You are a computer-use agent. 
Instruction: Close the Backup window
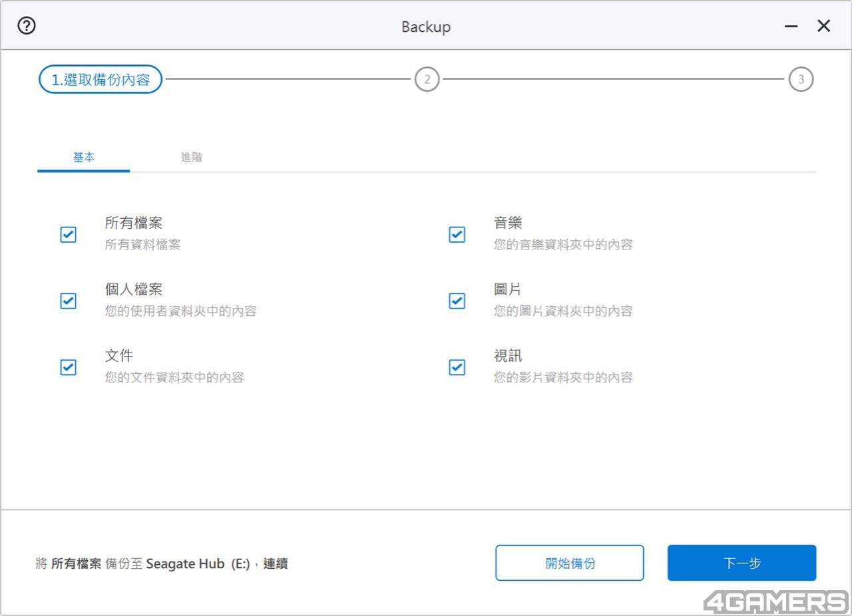tap(824, 26)
